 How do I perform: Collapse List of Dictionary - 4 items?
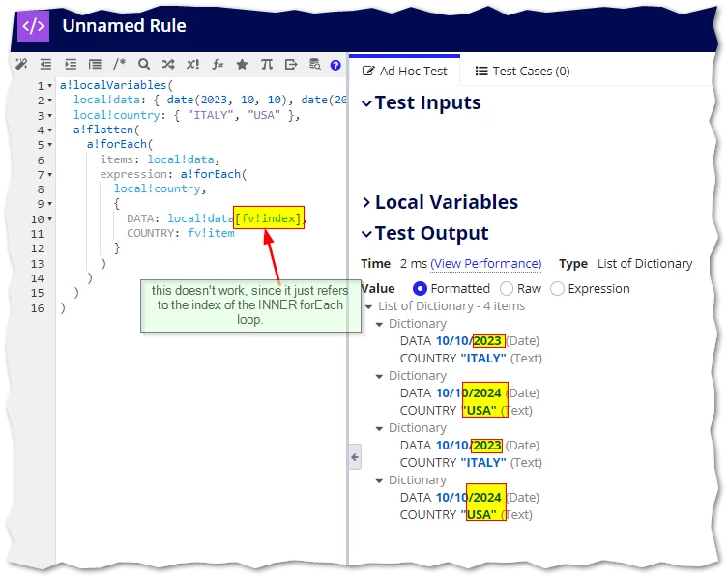coord(368,307)
